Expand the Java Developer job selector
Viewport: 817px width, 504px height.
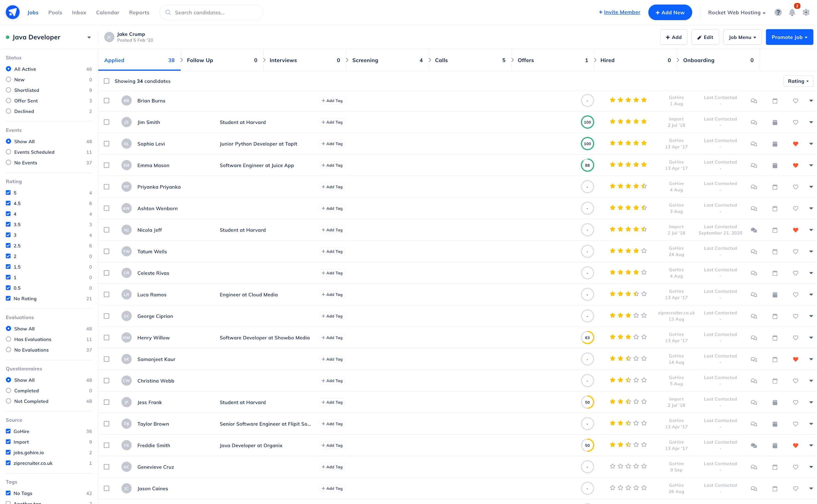pyautogui.click(x=89, y=37)
